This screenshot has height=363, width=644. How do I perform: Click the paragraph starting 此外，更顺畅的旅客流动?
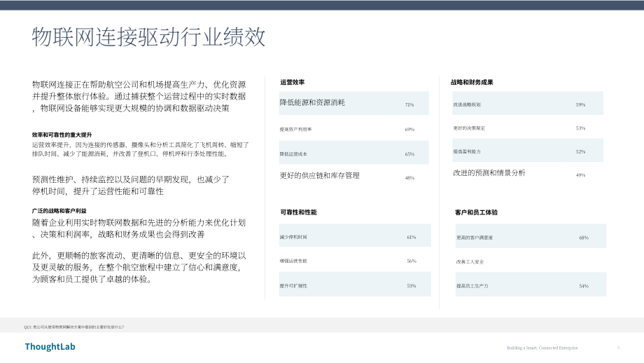point(139,267)
